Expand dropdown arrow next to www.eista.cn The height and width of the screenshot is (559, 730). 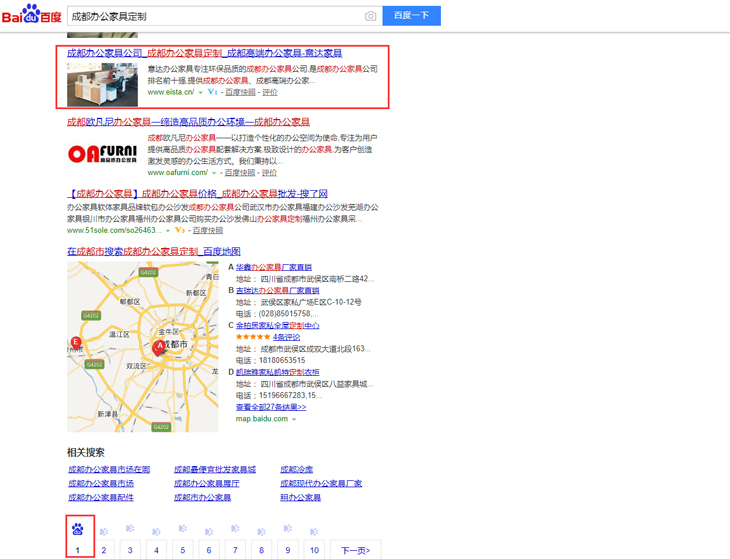[200, 92]
